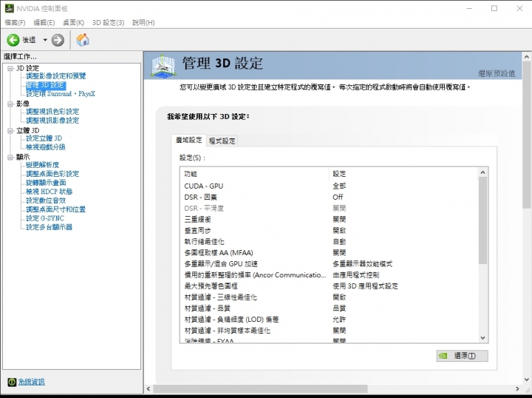This screenshot has height=398, width=532.
Task: Go to the Home page icon
Action: pos(83,40)
